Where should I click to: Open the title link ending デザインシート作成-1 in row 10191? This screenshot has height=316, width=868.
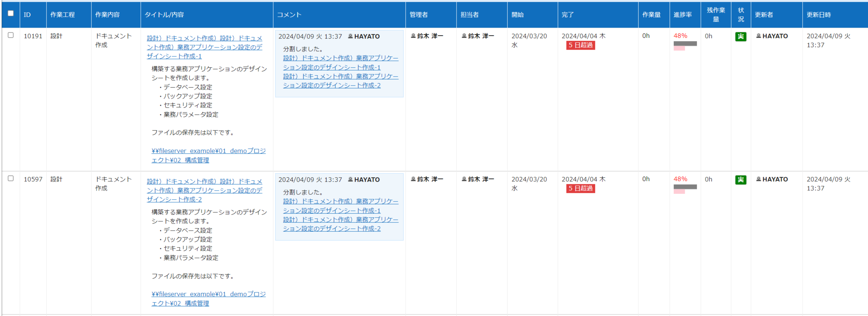(205, 47)
